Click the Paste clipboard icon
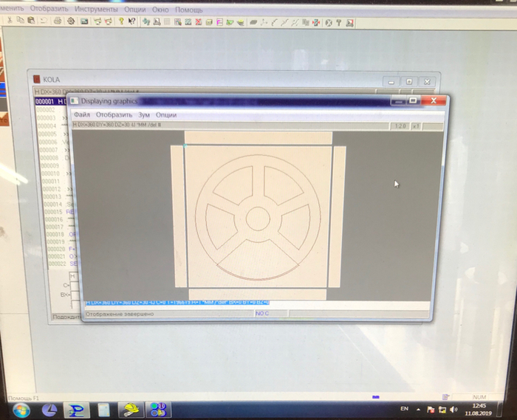Screen dimensions: 517x420 click(31, 21)
